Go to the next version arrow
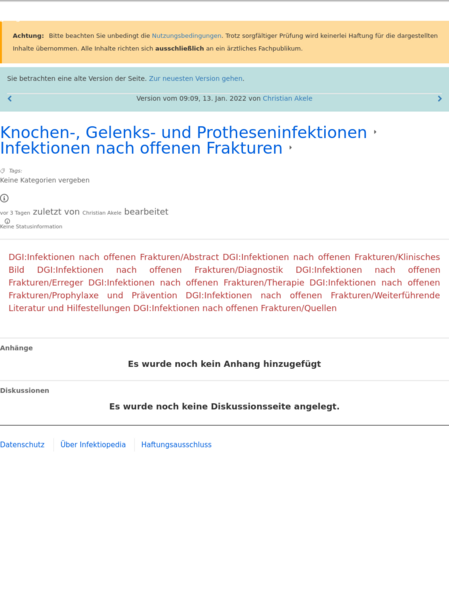 [439, 99]
